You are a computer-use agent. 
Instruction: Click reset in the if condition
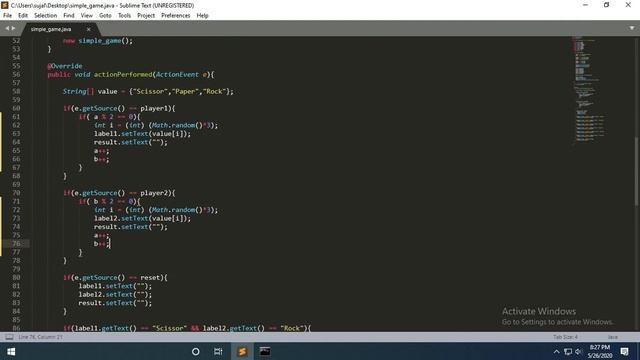pos(151,278)
